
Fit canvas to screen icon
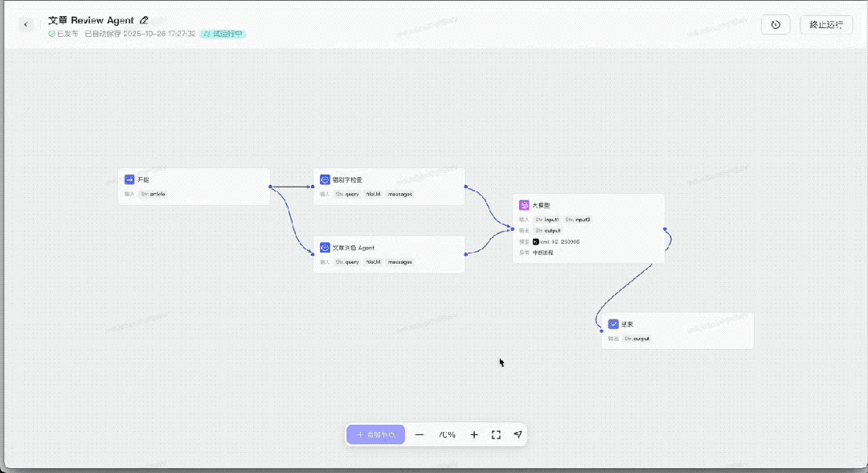pos(496,434)
